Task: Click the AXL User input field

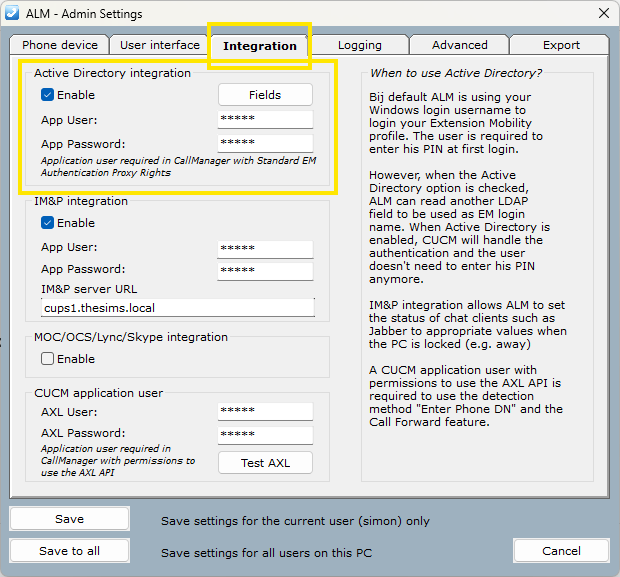Action: pos(265,410)
